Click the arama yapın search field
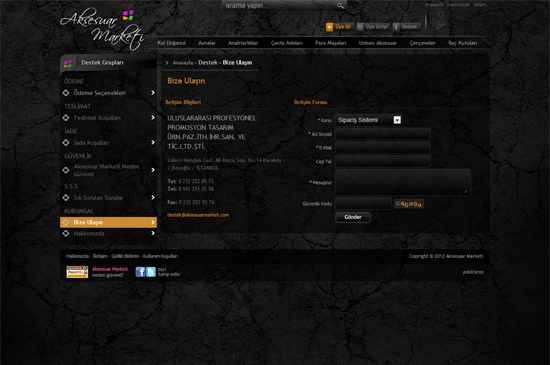Viewport: 550px width, 365px height. click(x=280, y=6)
